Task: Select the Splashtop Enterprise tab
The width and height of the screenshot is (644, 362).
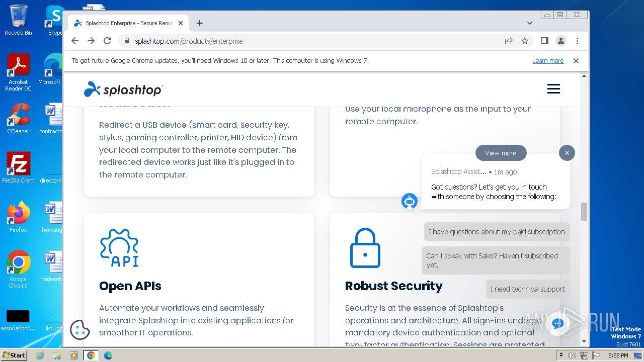Action: coord(128,23)
